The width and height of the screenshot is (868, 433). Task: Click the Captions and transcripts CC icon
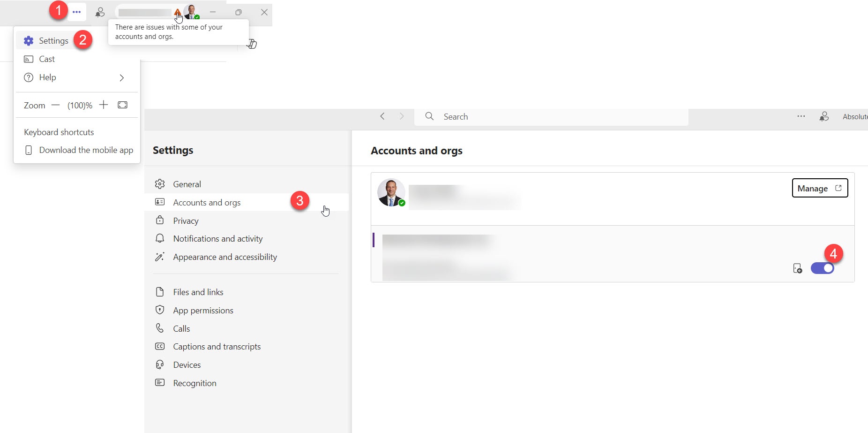point(160,346)
